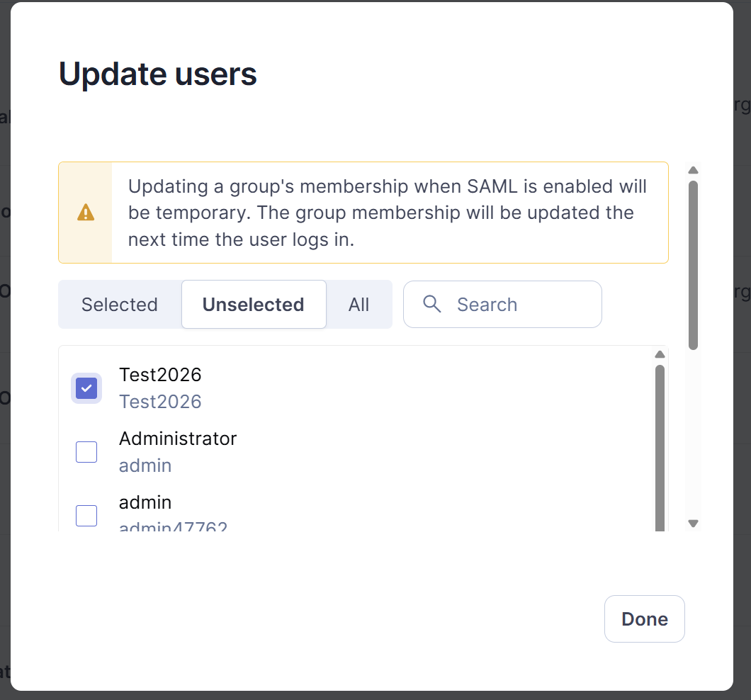
Task: Switch to the All tab
Action: pos(358,304)
